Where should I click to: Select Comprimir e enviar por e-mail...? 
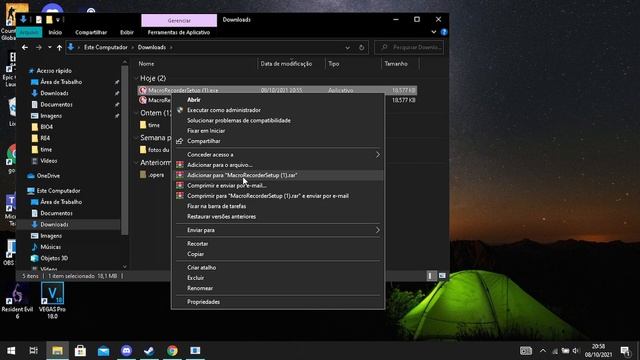point(278,185)
